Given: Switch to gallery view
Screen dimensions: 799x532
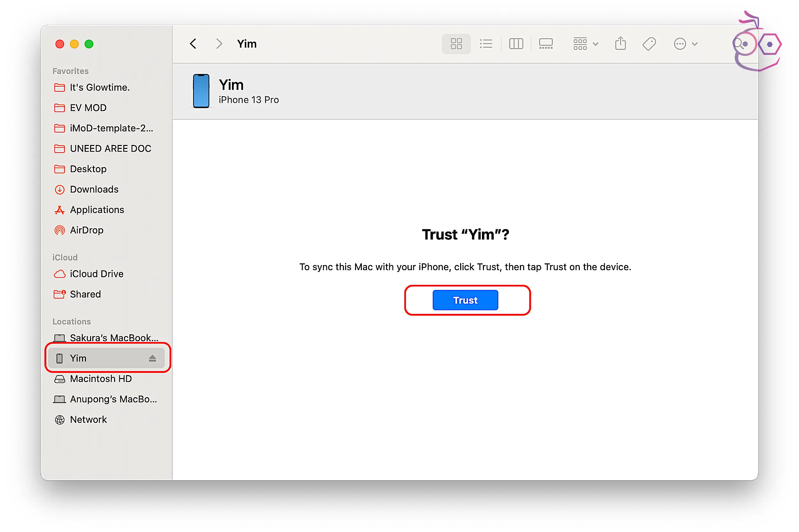Looking at the screenshot, I should pyautogui.click(x=545, y=44).
